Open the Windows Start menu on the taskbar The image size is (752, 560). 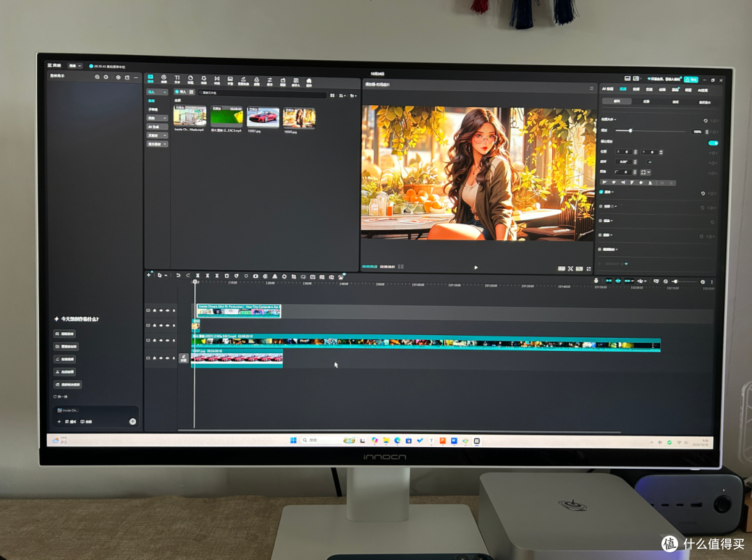[x=294, y=440]
